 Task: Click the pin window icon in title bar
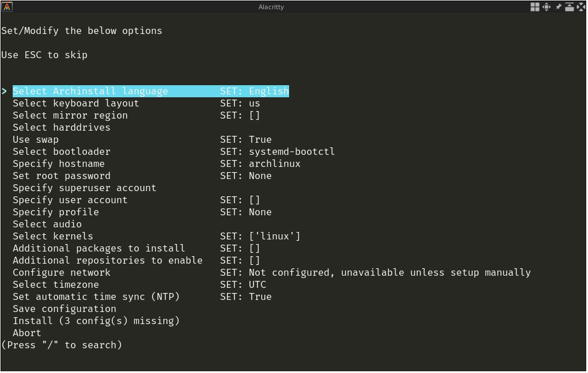pyautogui.click(x=559, y=7)
